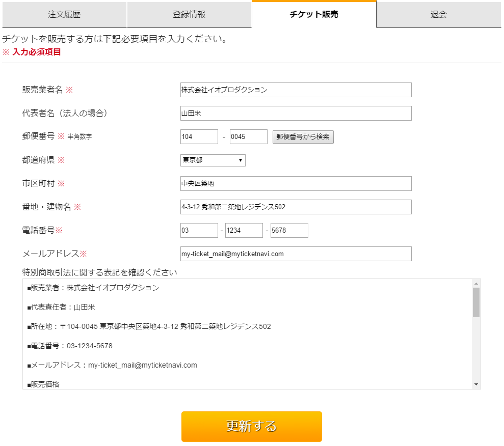Viewport: 504px width, 446px height.
Task: Open the 注文履歴 tab
Action: (64, 15)
